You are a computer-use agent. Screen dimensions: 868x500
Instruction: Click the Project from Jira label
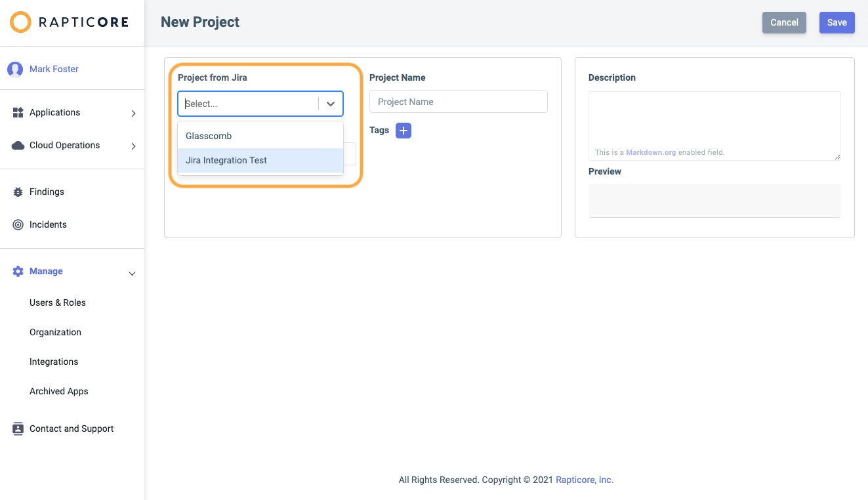point(213,77)
